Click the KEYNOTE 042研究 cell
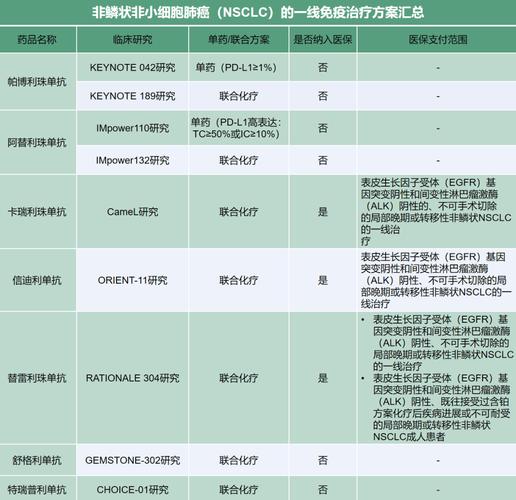Screen dimensions: 516x500 click(x=132, y=68)
